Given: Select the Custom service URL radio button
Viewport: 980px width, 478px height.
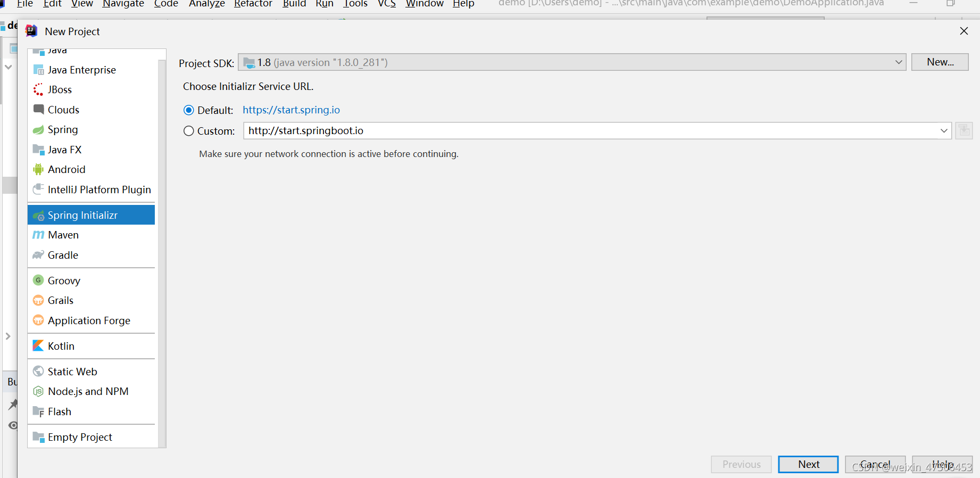Looking at the screenshot, I should (x=188, y=131).
